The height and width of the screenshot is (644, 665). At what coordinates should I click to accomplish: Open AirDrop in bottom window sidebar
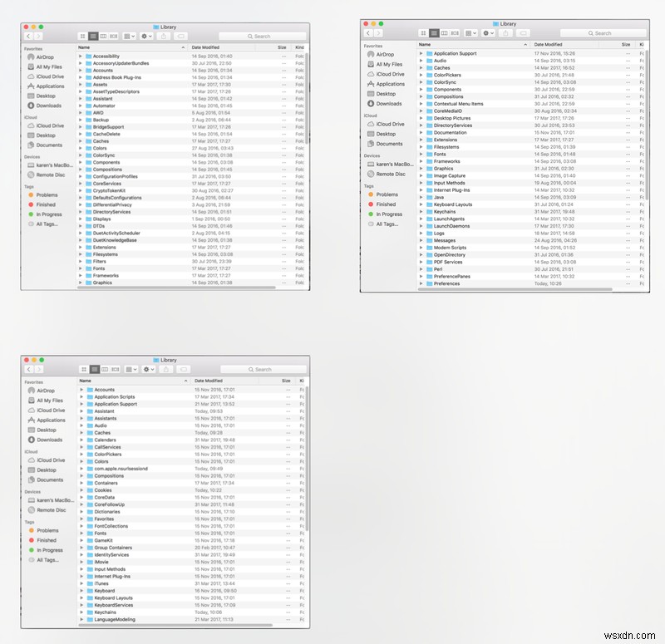tap(41, 391)
